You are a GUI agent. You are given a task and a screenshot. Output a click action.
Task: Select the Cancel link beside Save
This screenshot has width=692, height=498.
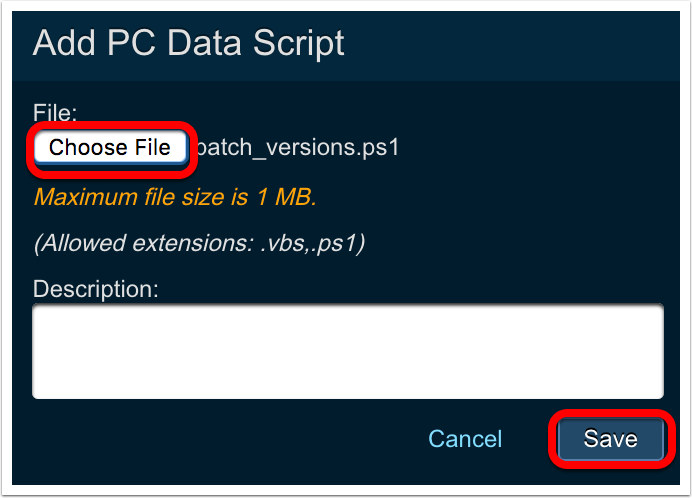[465, 439]
